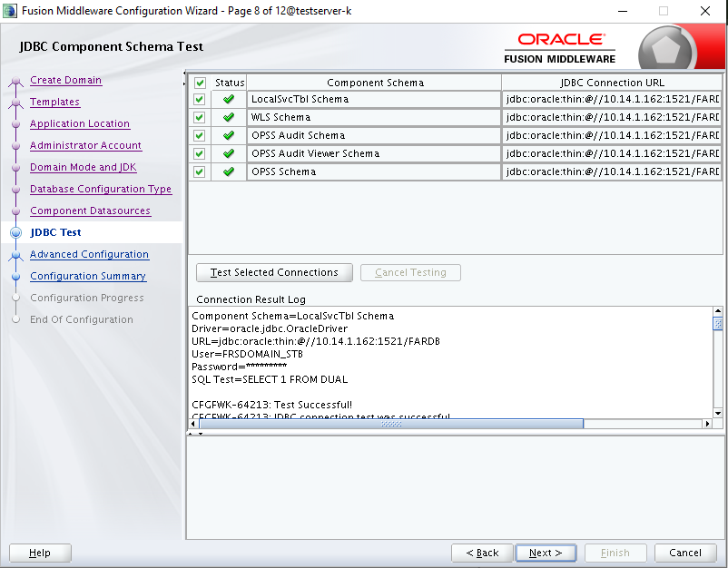
Task: Open Component Datasources step
Action: pyautogui.click(x=90, y=211)
